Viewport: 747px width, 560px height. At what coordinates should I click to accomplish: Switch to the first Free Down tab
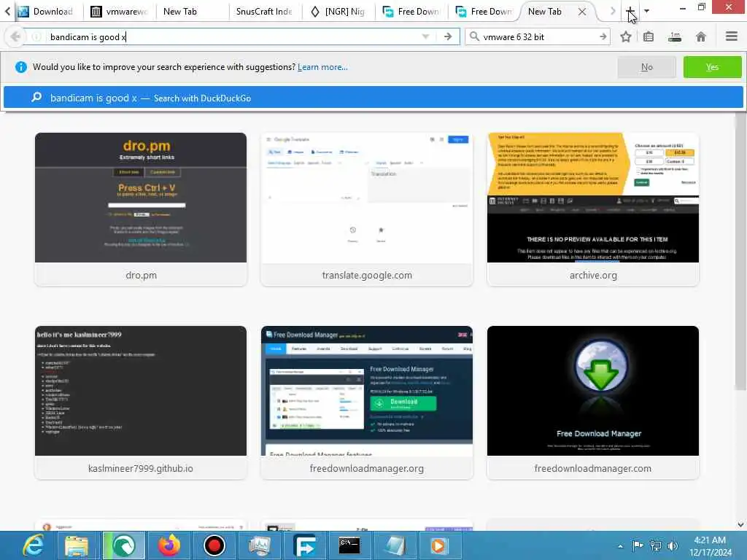411,12
